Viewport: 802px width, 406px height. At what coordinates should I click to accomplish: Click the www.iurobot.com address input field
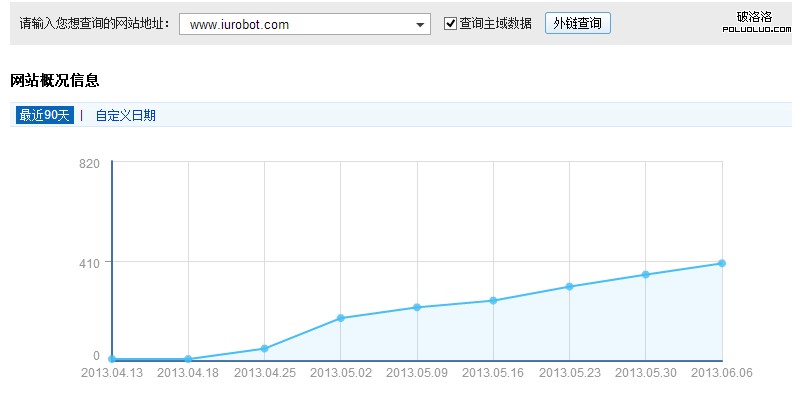click(295, 24)
